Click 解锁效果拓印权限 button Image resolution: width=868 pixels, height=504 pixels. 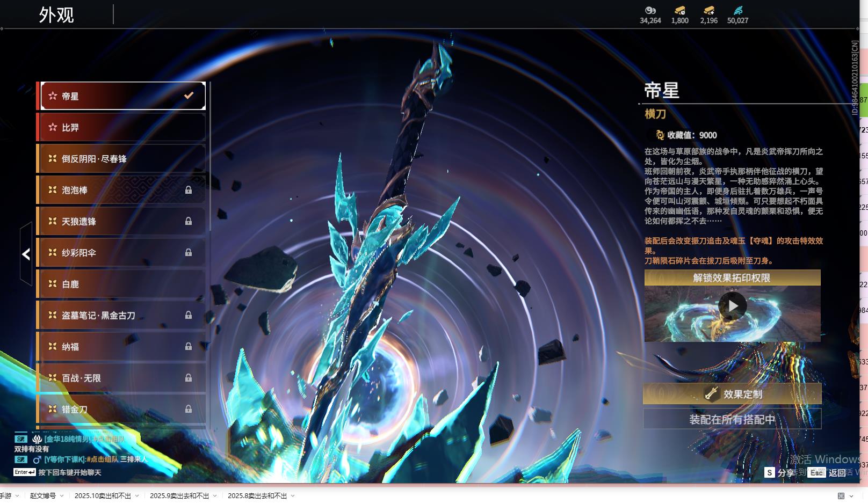click(x=732, y=277)
